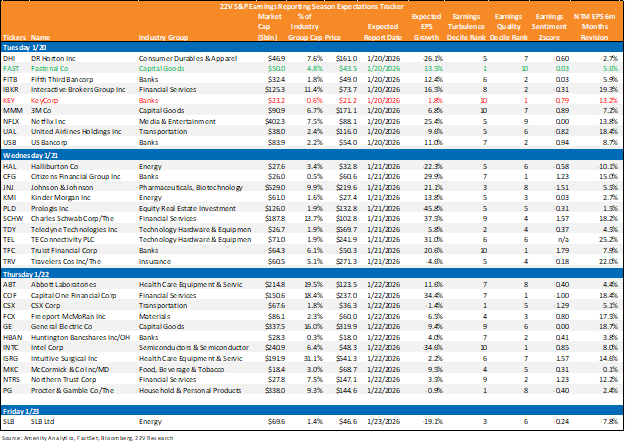Image resolution: width=625 pixels, height=443 pixels.
Task: Select the 'Earnings Quality Decile Rank' header
Action: click(x=508, y=27)
